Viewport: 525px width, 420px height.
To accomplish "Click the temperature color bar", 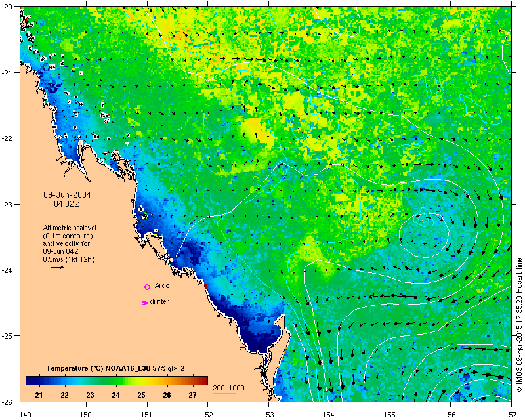I will pyautogui.click(x=117, y=381).
